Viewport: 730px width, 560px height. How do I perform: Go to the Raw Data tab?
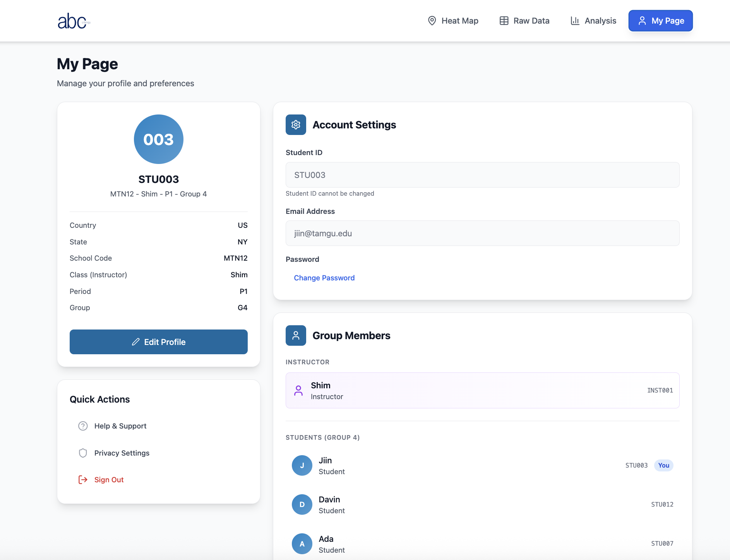pyautogui.click(x=524, y=21)
